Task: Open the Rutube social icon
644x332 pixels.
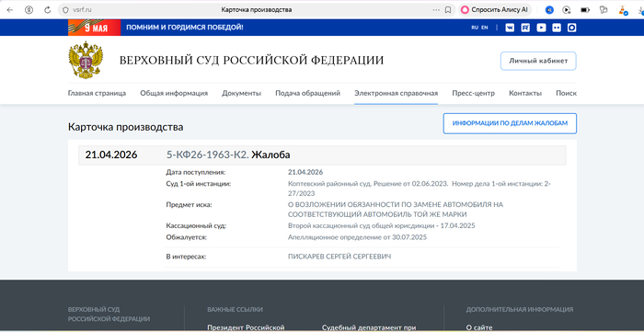Action: (x=525, y=28)
